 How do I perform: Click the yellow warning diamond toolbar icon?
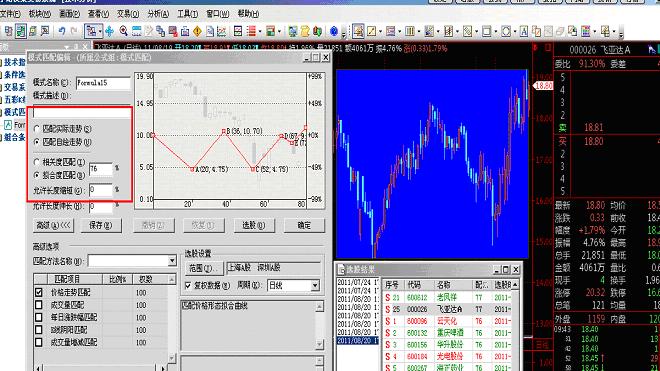[x=197, y=31]
